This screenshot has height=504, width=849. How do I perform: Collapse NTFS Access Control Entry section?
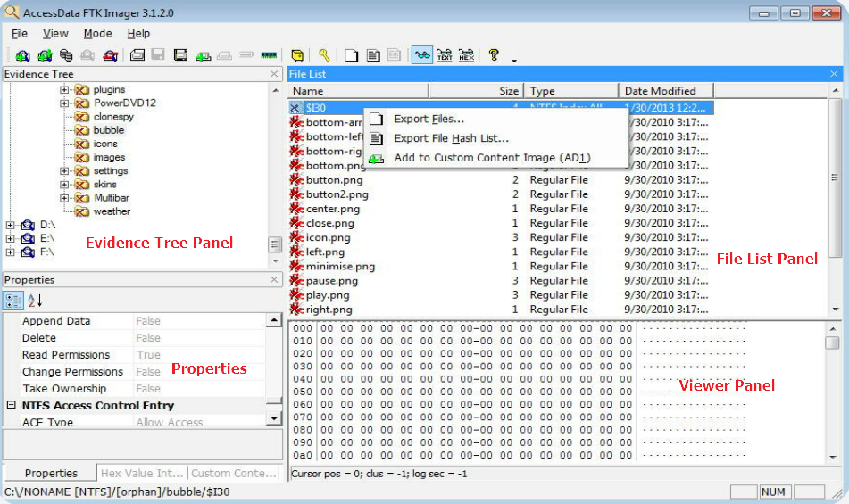coord(11,405)
